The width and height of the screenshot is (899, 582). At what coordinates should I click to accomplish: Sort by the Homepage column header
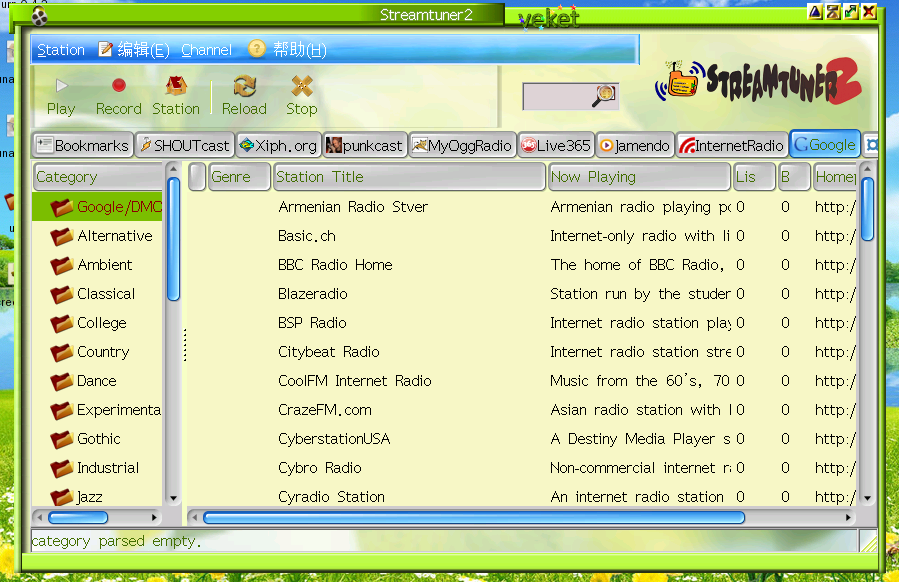834,177
